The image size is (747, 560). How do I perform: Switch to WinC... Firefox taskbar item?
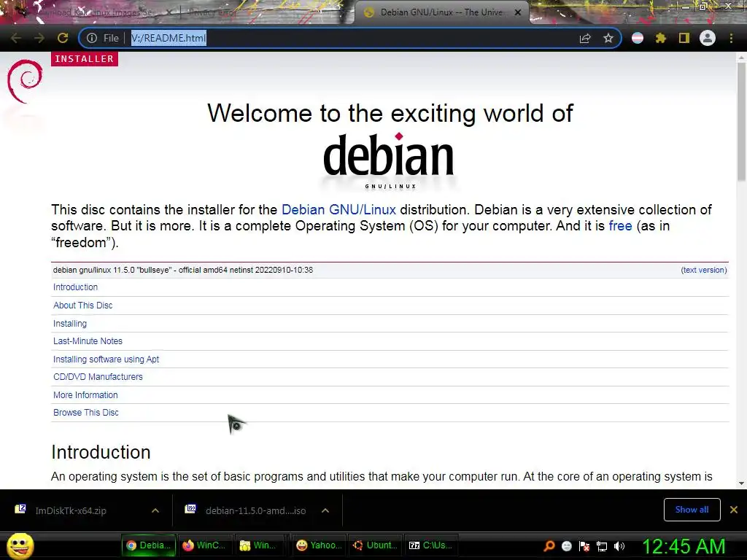coord(204,545)
